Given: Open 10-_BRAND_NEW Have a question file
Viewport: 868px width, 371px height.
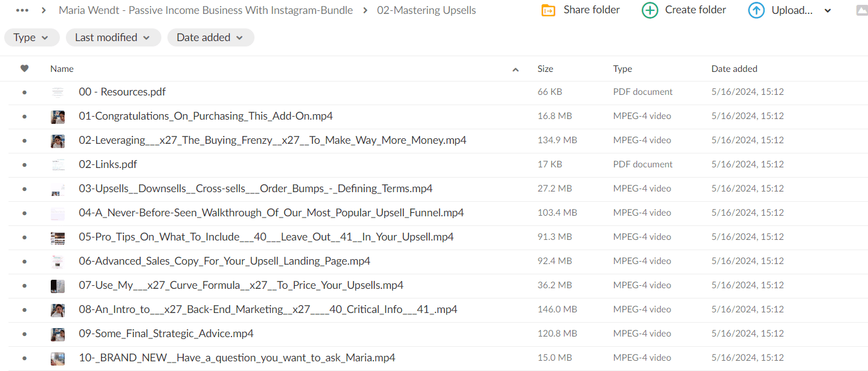Looking at the screenshot, I should [x=237, y=358].
